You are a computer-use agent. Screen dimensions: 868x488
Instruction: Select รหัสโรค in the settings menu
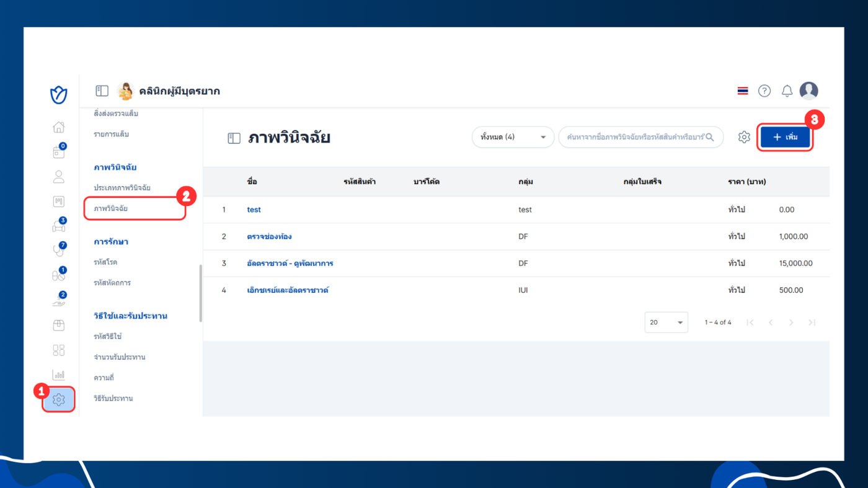(105, 262)
